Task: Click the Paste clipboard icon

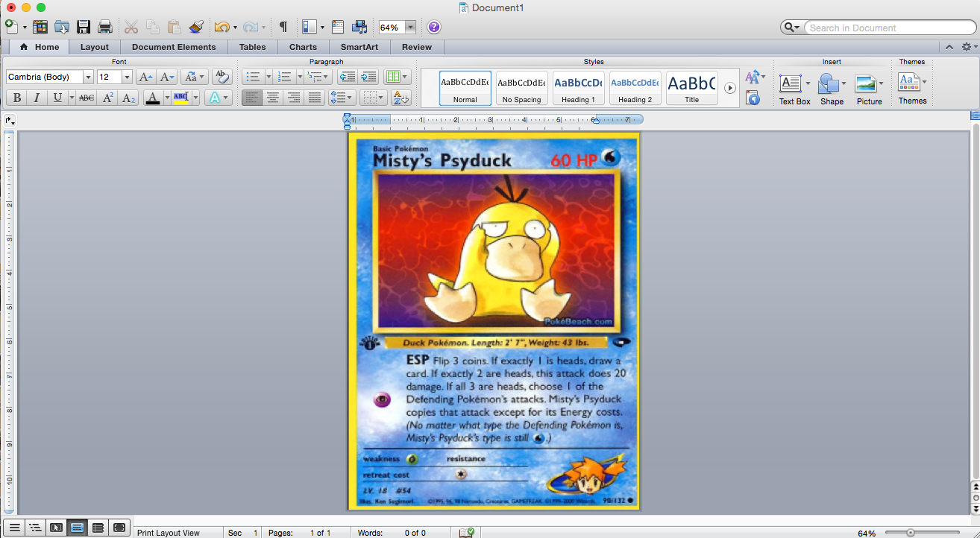Action: (x=175, y=27)
